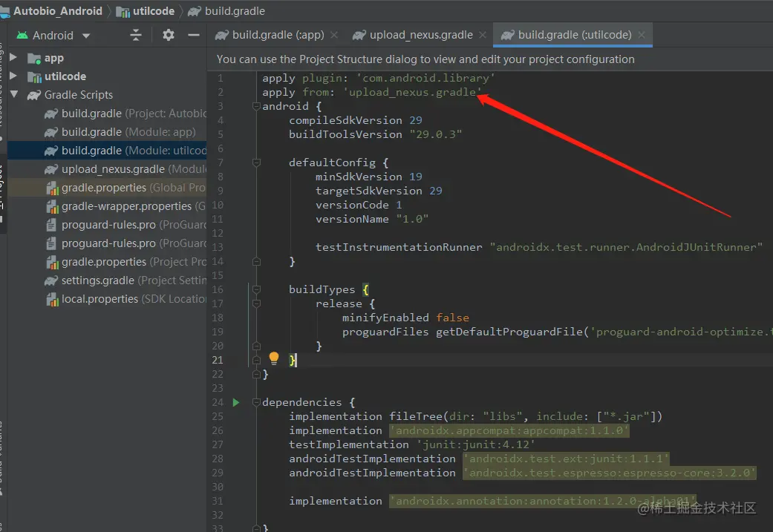Click buildToolsVersion "29.0.3" value
Image resolution: width=773 pixels, height=532 pixels.
pos(436,134)
